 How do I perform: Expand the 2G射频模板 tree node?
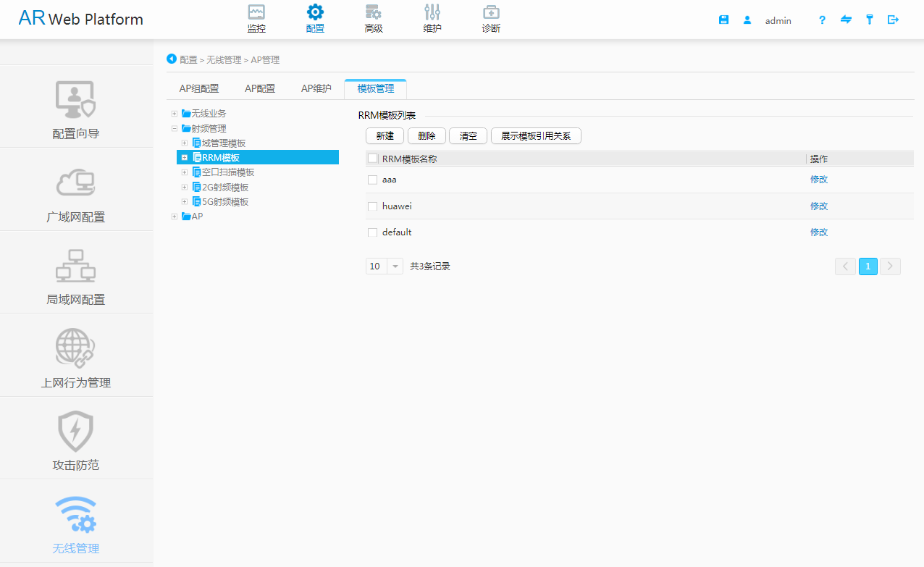click(x=185, y=188)
